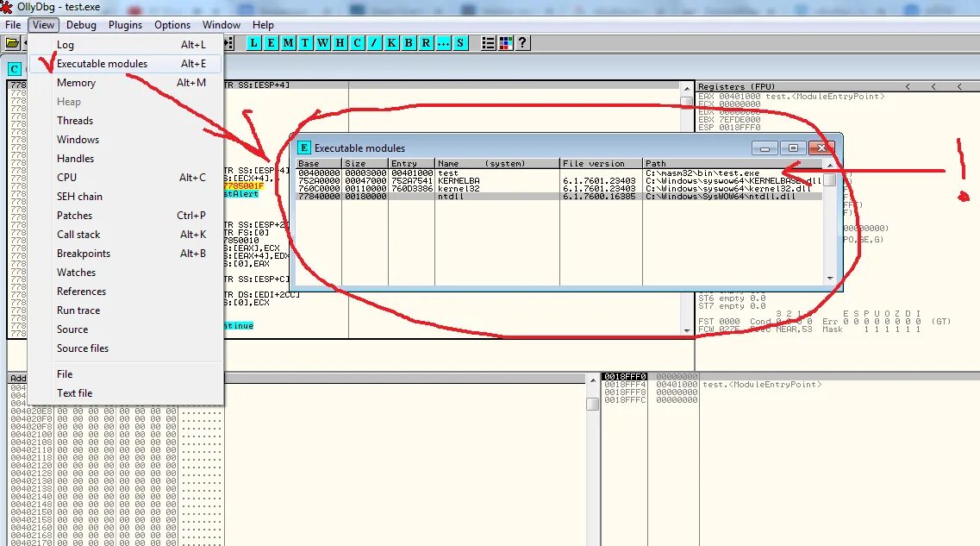Open Run trace with the ... toolbar button
980x546 pixels.
coord(443,42)
